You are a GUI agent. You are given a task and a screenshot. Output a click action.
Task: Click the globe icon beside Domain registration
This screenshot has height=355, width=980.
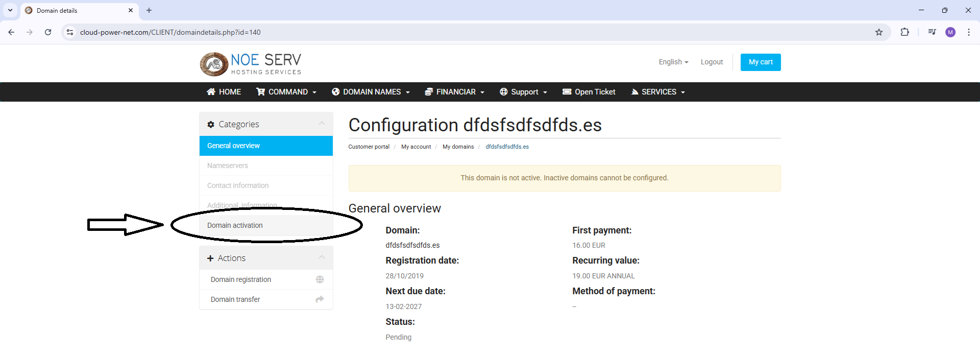(x=320, y=279)
